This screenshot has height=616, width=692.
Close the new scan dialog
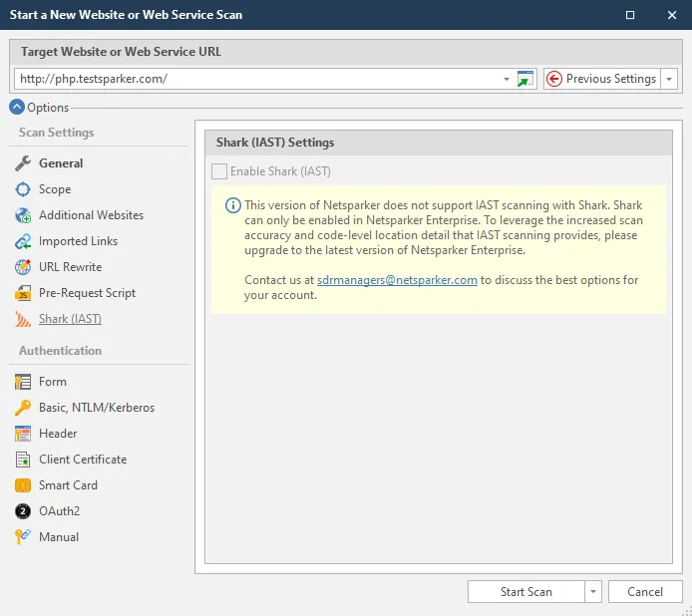(672, 15)
